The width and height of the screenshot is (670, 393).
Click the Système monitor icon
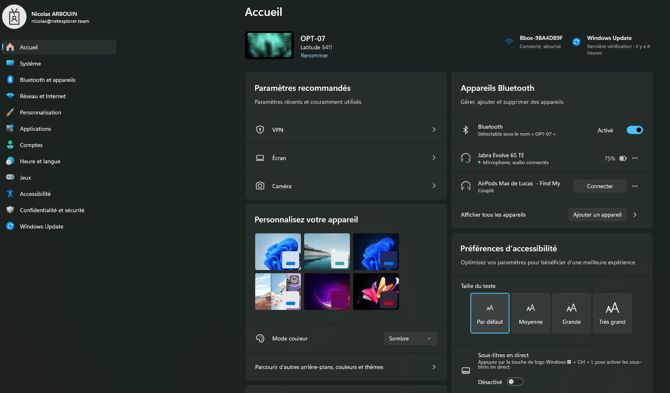click(10, 63)
